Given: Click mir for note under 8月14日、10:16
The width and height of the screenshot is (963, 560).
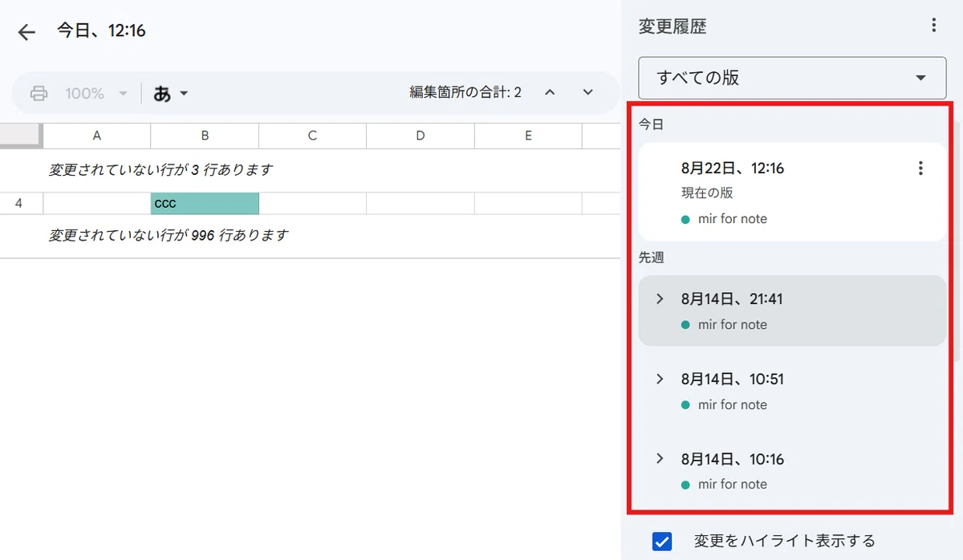Looking at the screenshot, I should coord(733,485).
